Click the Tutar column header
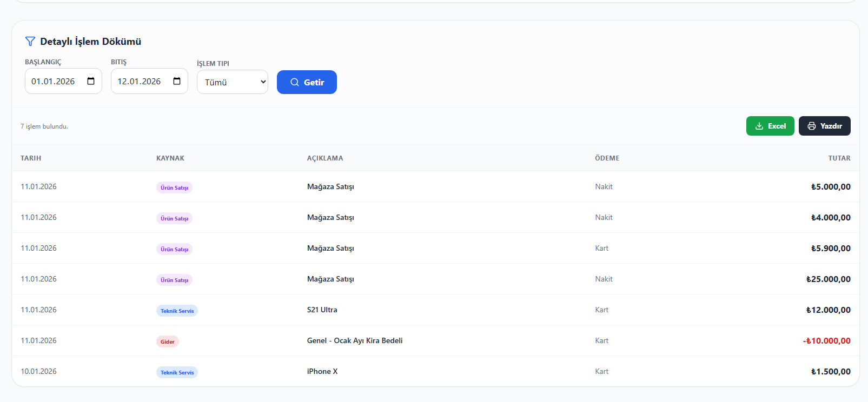This screenshot has width=868, height=402. [839, 158]
